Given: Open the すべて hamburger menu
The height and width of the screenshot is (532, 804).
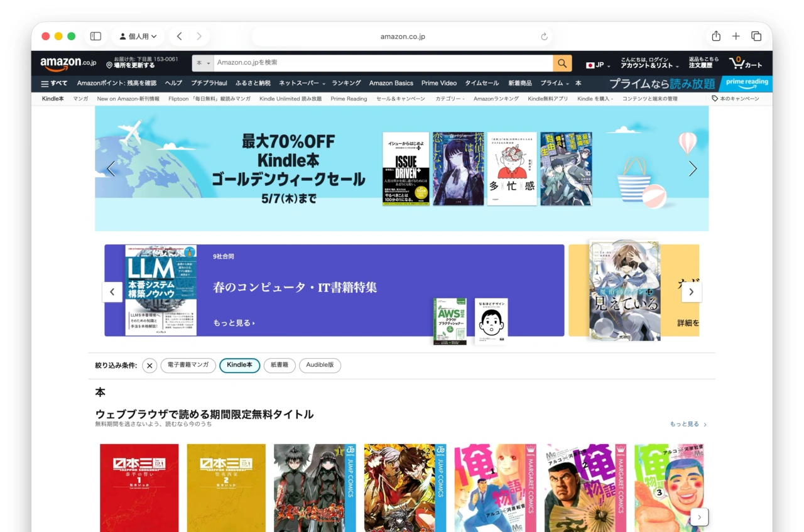Looking at the screenshot, I should tap(54, 84).
